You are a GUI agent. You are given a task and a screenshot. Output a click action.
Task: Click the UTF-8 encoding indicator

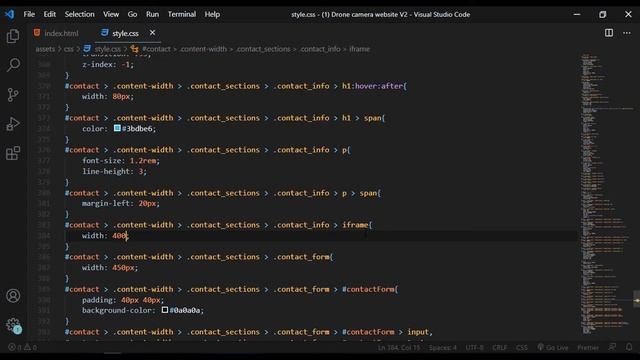click(x=474, y=347)
